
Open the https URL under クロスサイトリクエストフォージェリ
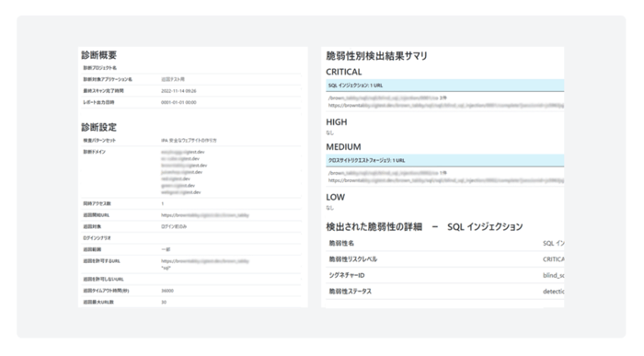[x=446, y=180]
